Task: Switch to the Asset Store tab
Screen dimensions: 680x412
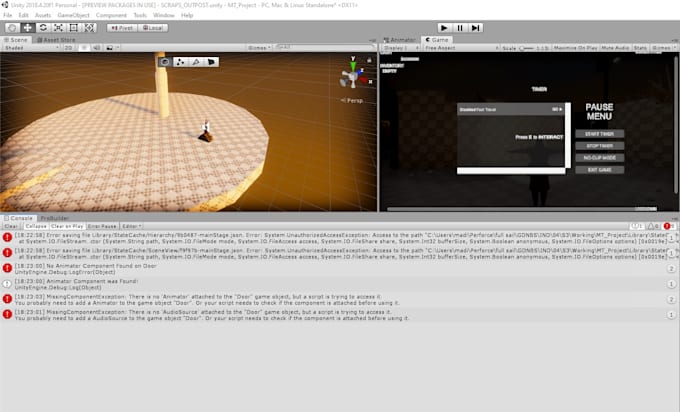Action: (56, 39)
